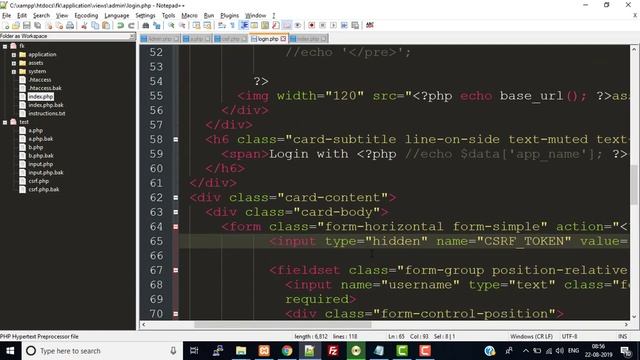Start macro recording with red record icon
This screenshot has width=640, height=360.
[311, 25]
